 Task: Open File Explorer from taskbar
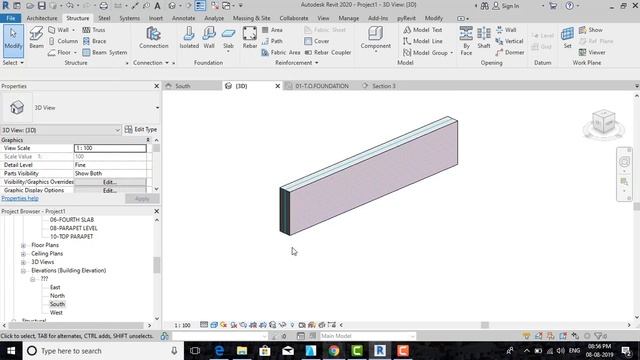click(242, 351)
